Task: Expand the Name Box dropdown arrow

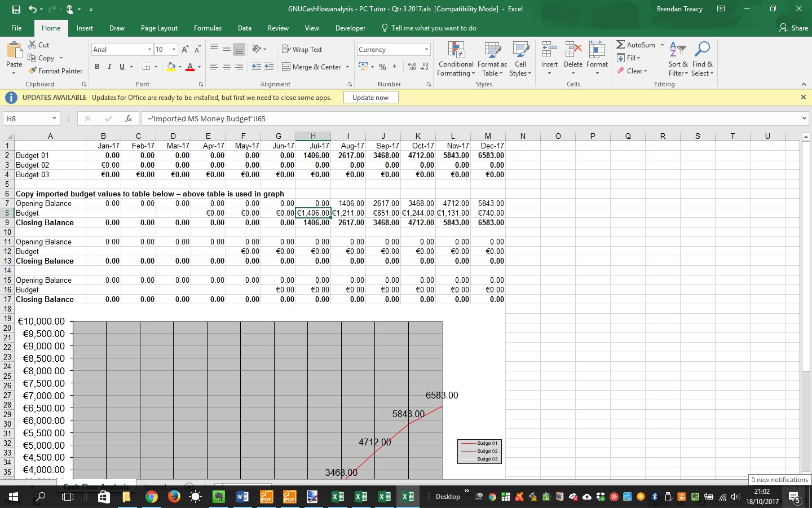Action: pyautogui.click(x=54, y=119)
